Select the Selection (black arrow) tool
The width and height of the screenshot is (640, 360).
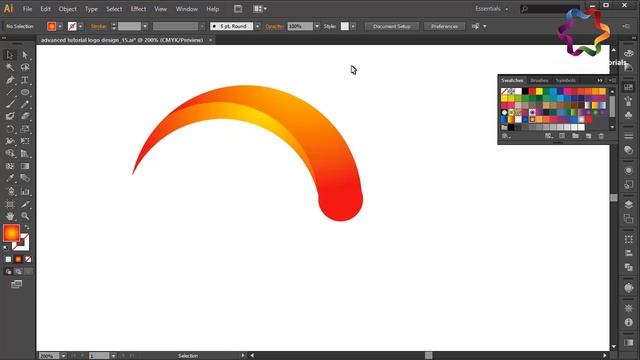[x=10, y=55]
